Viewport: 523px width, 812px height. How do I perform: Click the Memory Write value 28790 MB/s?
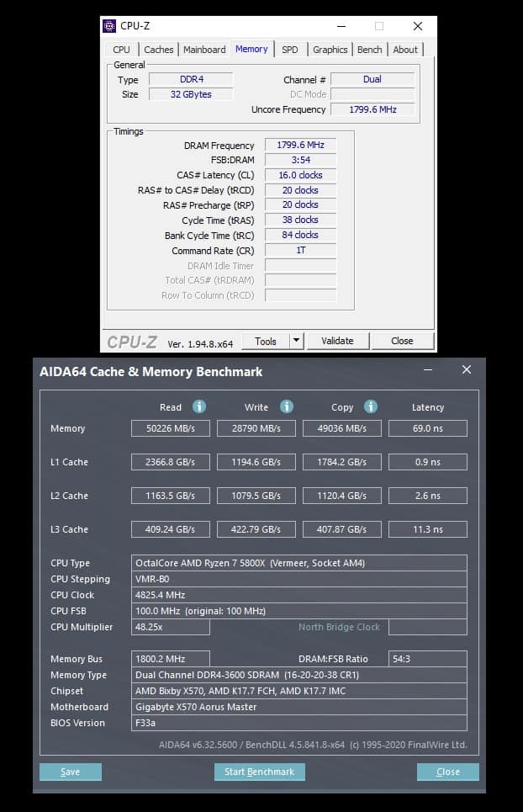pyautogui.click(x=256, y=428)
